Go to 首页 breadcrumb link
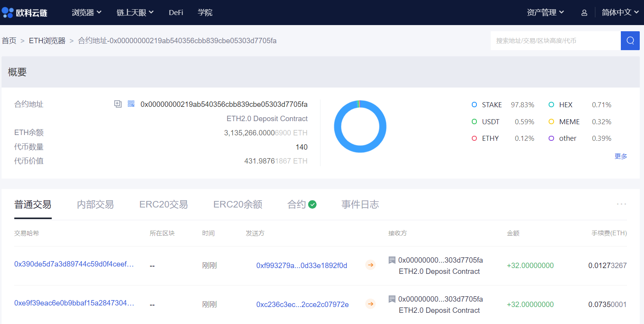The image size is (644, 324). point(9,40)
